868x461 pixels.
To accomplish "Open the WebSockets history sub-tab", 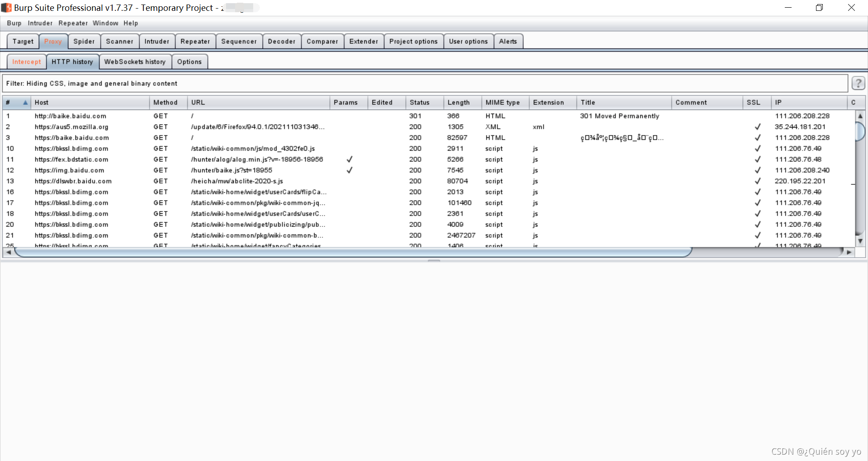I will click(x=135, y=61).
